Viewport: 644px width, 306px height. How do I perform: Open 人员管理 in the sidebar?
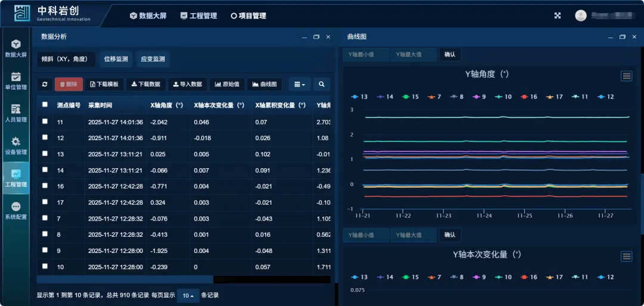point(16,113)
